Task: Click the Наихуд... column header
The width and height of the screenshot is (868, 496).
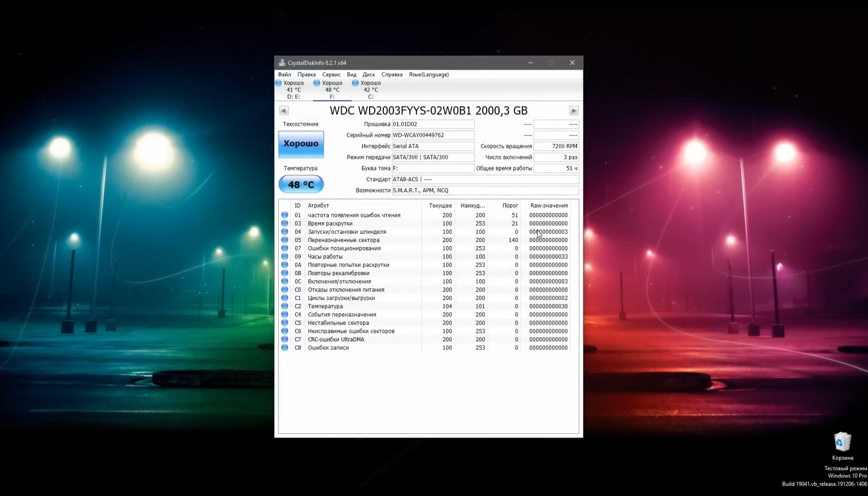Action: 471,206
